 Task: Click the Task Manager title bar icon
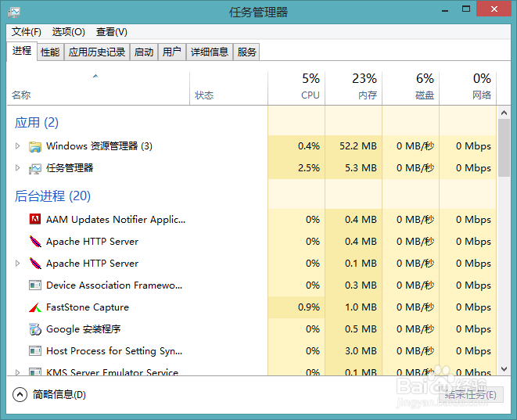(x=14, y=13)
